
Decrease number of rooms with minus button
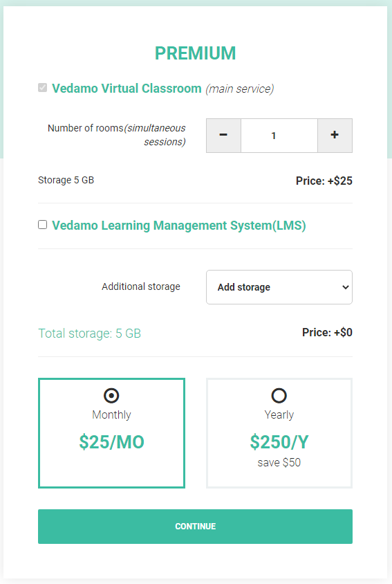coord(223,136)
